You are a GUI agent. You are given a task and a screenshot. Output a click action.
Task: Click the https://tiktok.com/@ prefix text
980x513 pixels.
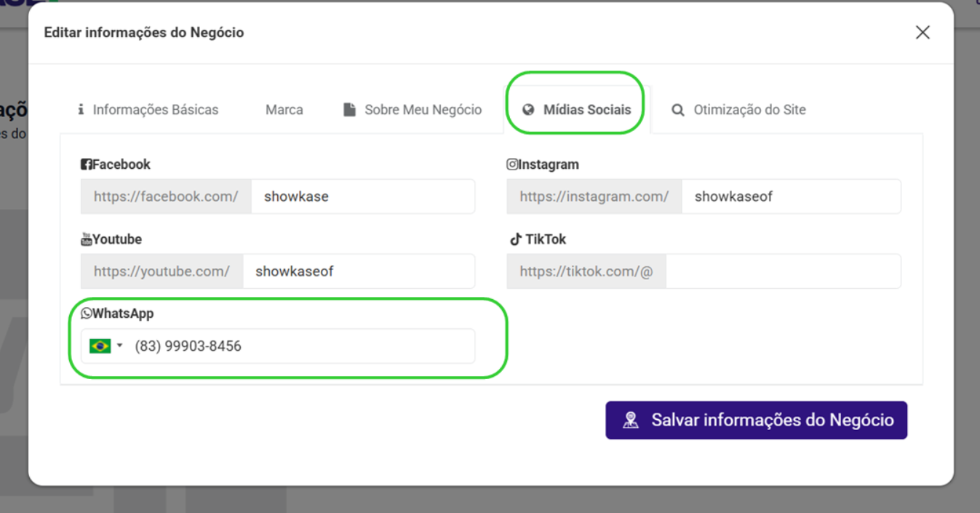(586, 271)
